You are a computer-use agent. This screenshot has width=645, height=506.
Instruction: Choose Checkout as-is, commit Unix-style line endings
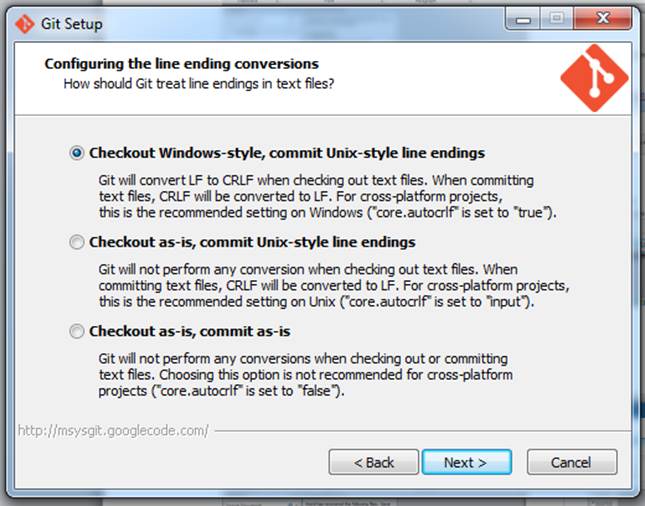tap(77, 242)
